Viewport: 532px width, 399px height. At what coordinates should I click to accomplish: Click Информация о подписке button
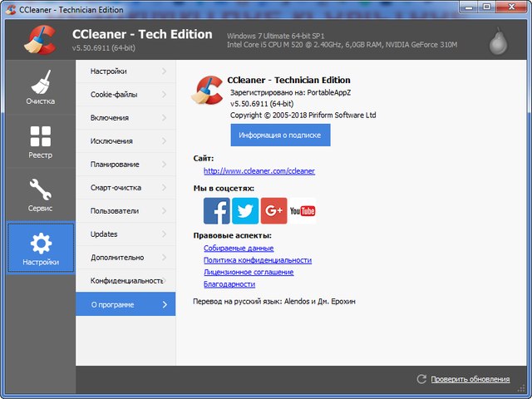coord(280,135)
